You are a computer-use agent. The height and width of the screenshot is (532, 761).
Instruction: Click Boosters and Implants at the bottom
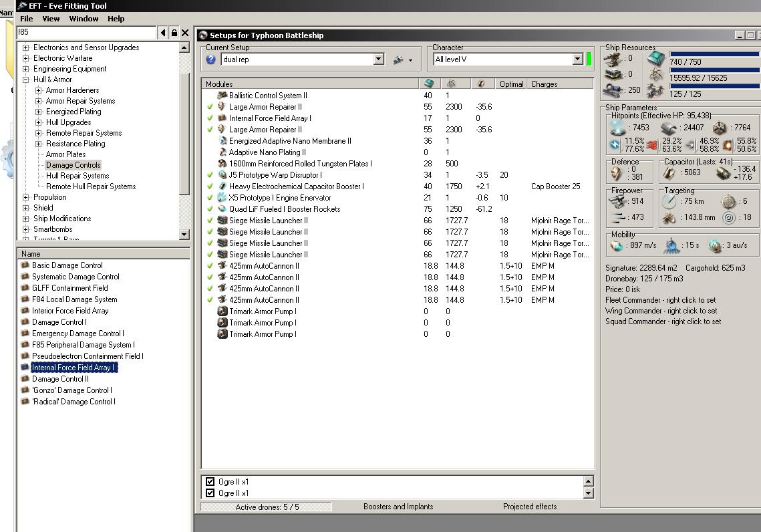coord(398,507)
